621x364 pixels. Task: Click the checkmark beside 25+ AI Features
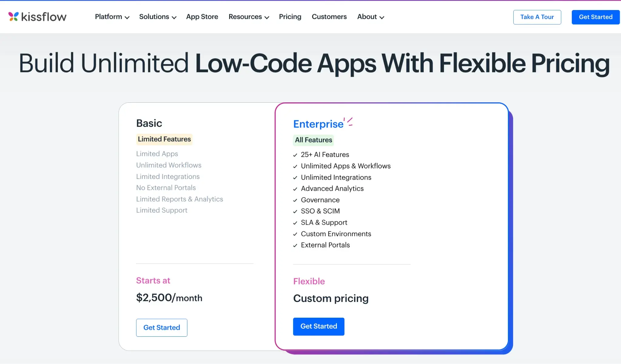[295, 155]
